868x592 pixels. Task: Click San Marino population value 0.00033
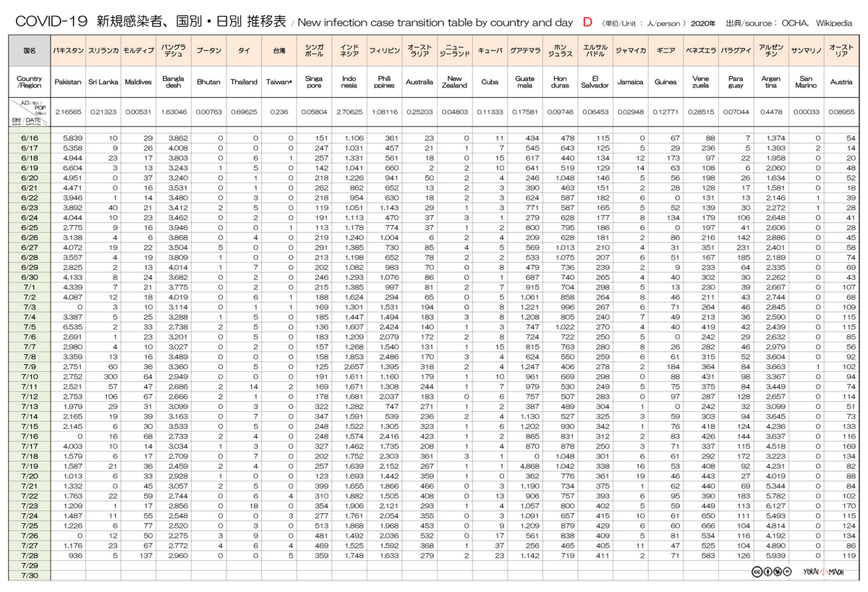tap(806, 112)
